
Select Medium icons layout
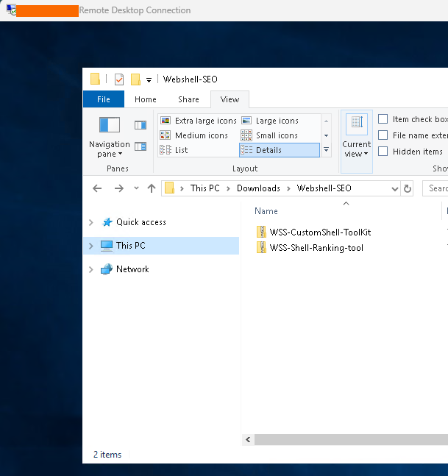tap(194, 135)
